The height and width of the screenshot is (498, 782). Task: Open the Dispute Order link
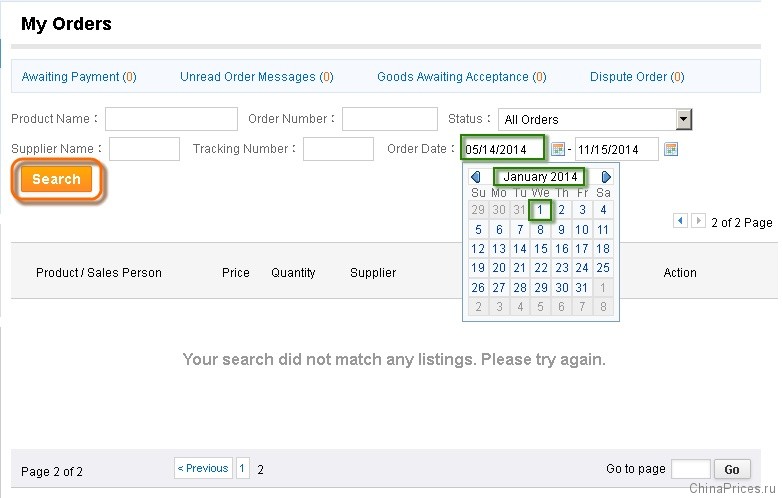pyautogui.click(x=637, y=77)
